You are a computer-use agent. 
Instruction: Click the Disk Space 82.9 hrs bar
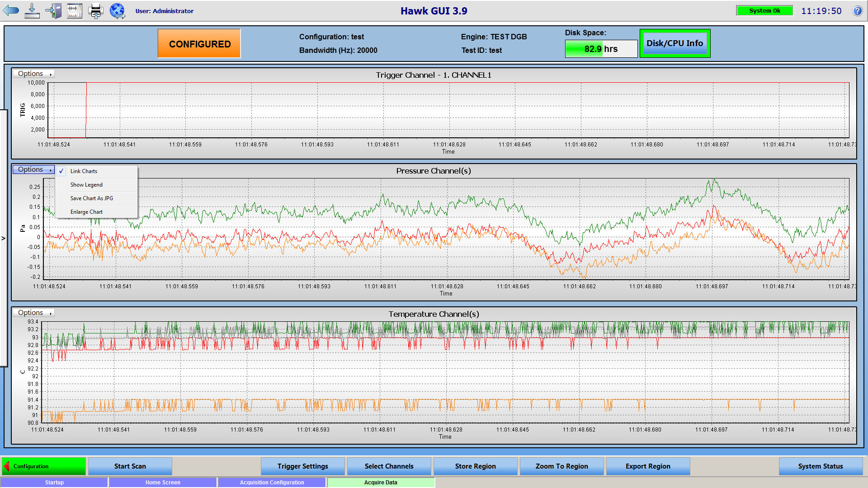click(x=601, y=49)
